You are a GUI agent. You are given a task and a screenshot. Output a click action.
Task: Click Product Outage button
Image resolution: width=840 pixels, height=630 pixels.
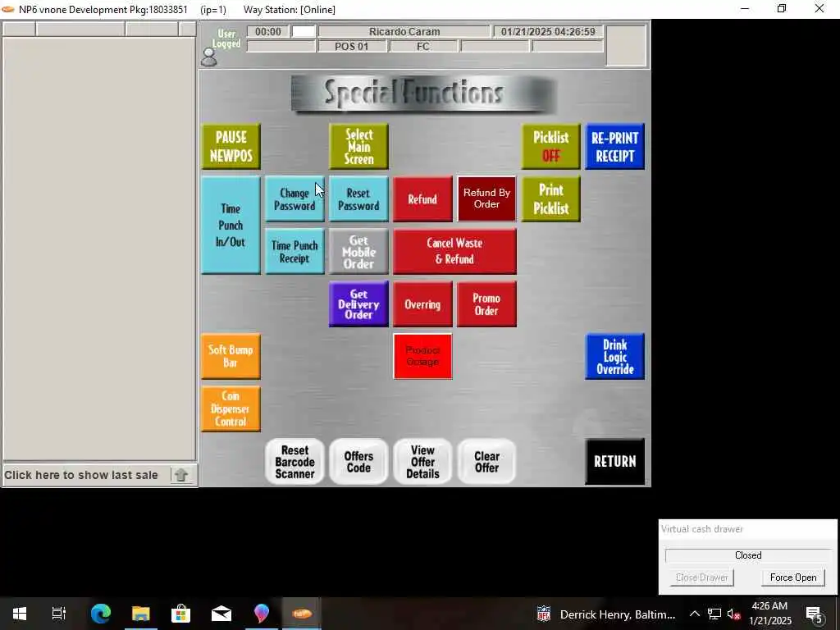coord(422,356)
